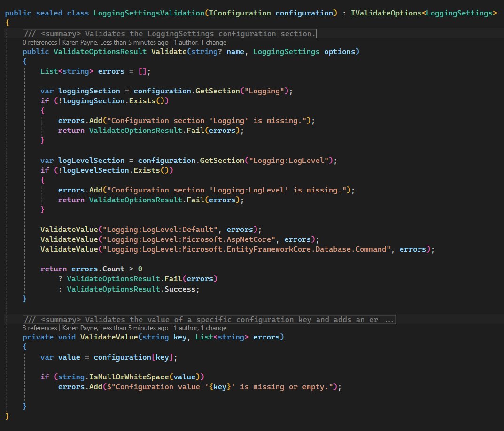Screen dimensions: 504x431
Task: Open 'Karen Payne, Less than 5 minutes ago' above Validate method
Action: coord(115,42)
